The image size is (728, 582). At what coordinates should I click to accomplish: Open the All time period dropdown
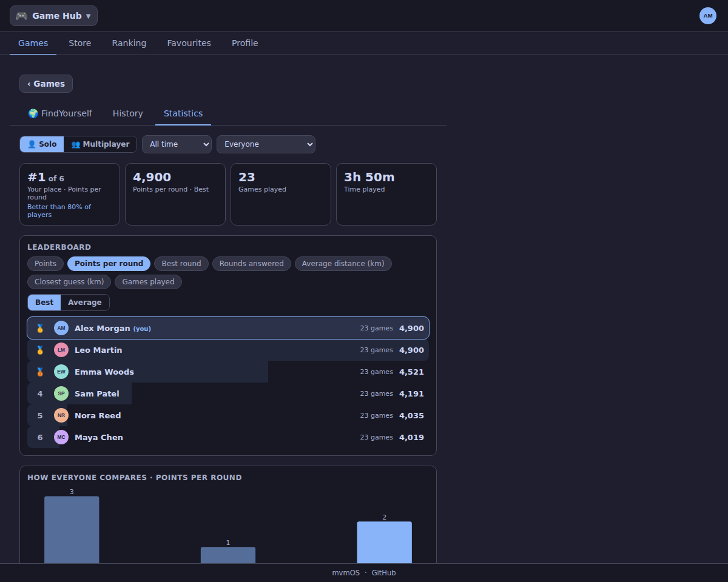(177, 144)
